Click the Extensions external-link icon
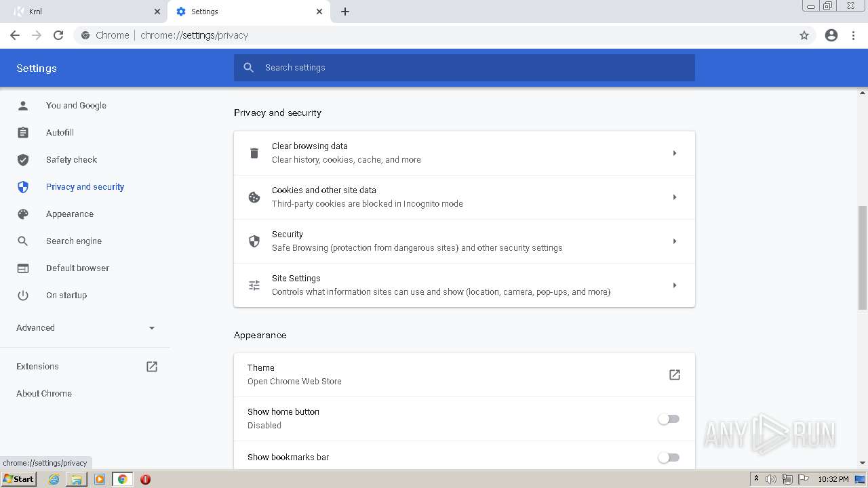Viewport: 868px width, 488px height. [152, 367]
